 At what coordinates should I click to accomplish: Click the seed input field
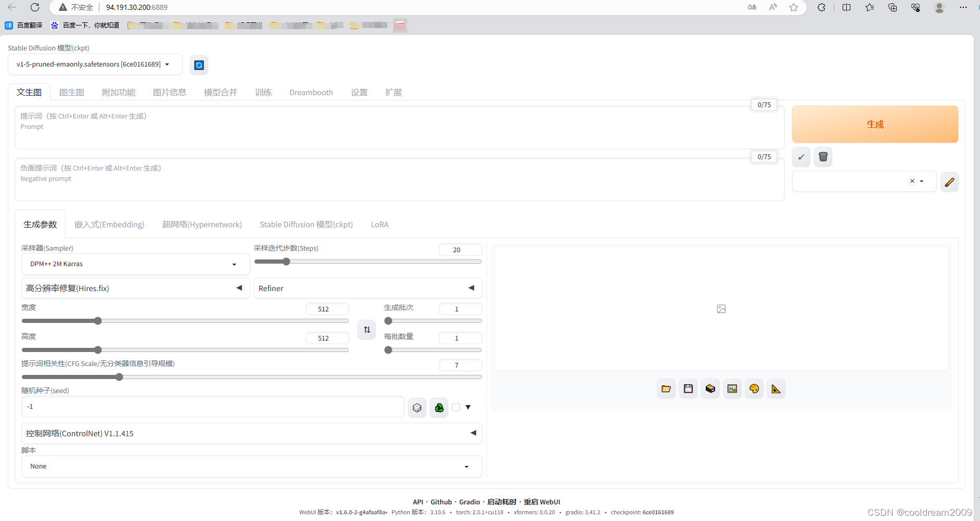(x=213, y=407)
